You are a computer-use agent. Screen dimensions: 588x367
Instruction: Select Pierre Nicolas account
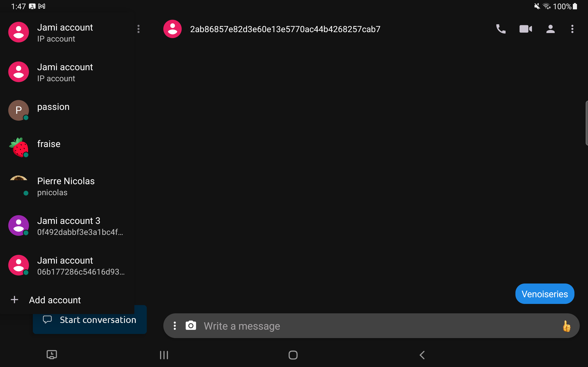pyautogui.click(x=73, y=186)
